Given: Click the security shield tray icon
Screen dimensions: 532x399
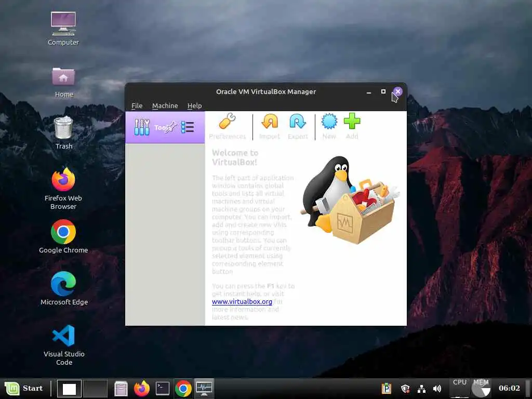Looking at the screenshot, I should click(405, 389).
